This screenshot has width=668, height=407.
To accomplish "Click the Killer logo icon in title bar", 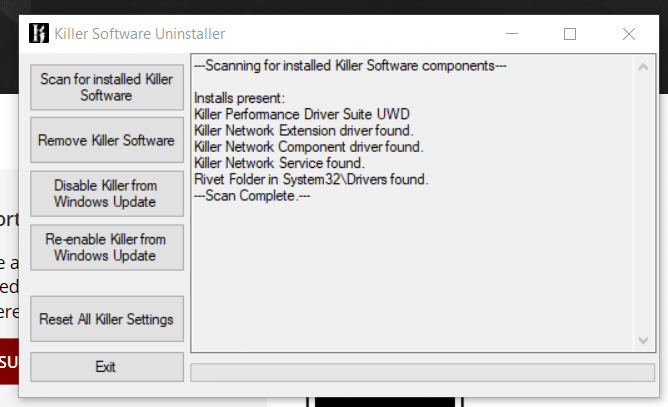I will click(39, 33).
